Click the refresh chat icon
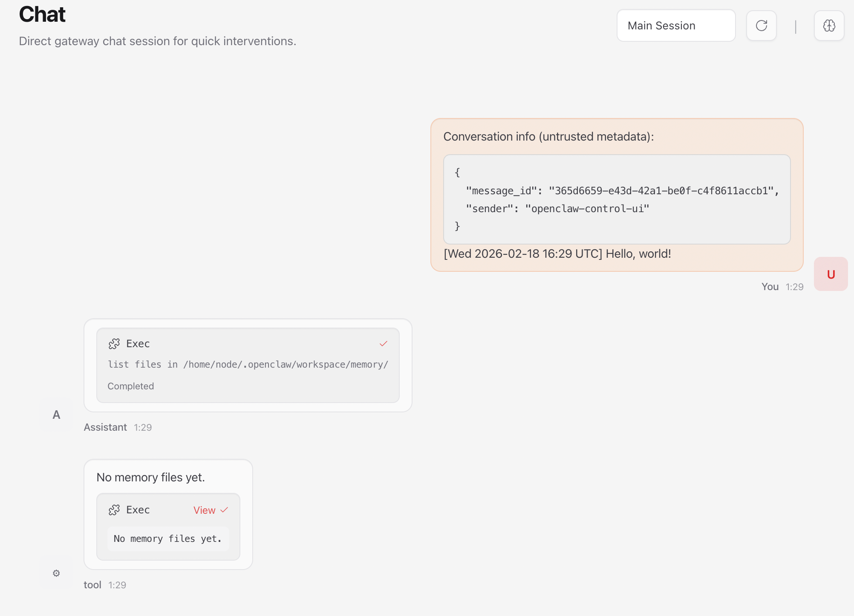The image size is (854, 616). (x=761, y=26)
